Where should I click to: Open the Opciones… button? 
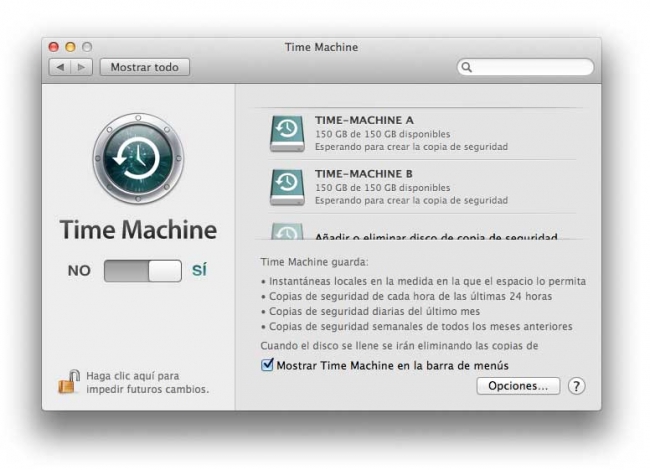pos(518,386)
